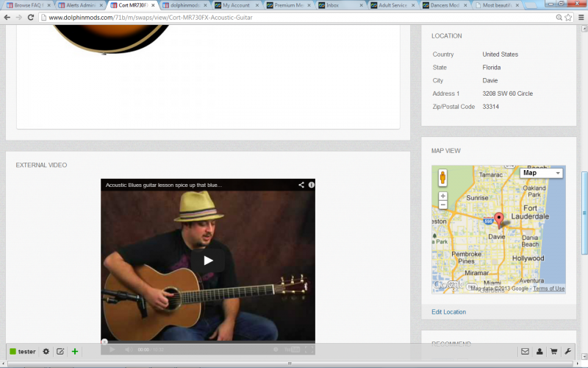
Task: Select the United States country value
Action: [x=500, y=54]
